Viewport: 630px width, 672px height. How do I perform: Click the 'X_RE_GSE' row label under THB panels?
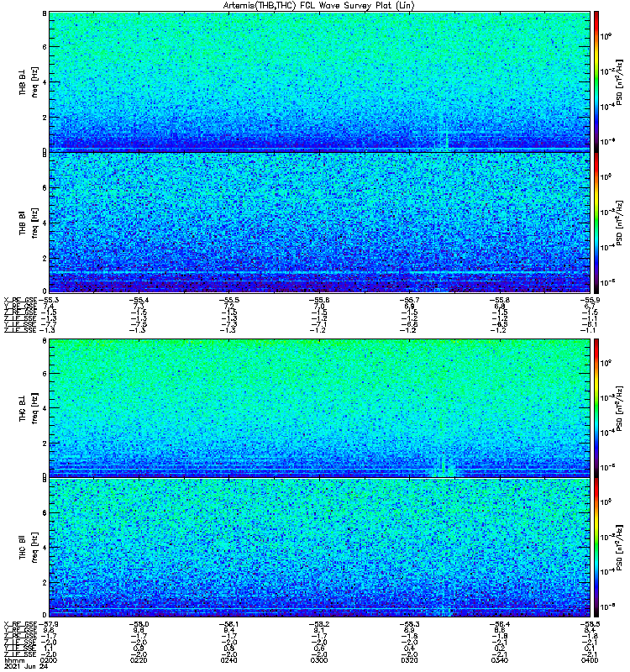click(20, 301)
